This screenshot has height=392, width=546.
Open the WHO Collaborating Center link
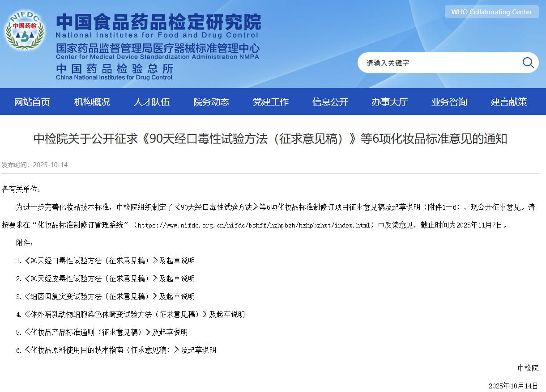(x=491, y=12)
